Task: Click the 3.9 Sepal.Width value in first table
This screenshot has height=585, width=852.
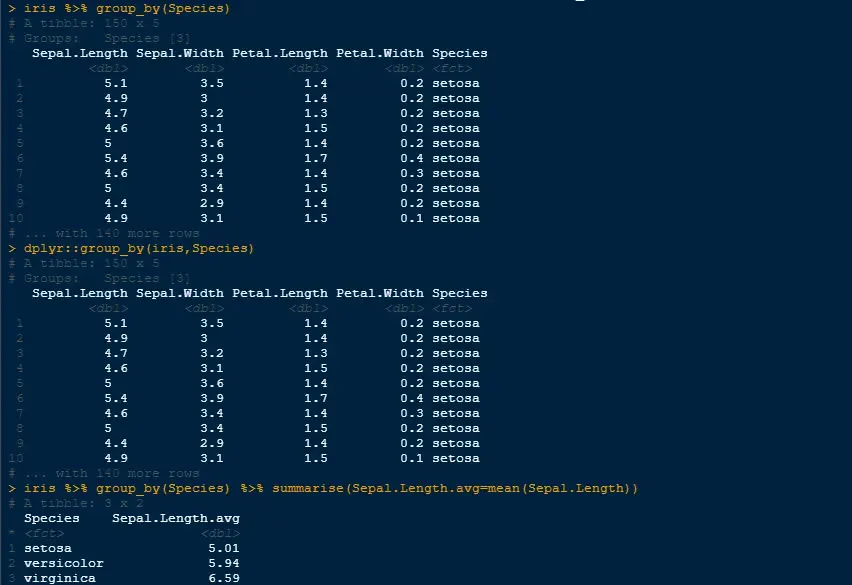Action: 212,158
